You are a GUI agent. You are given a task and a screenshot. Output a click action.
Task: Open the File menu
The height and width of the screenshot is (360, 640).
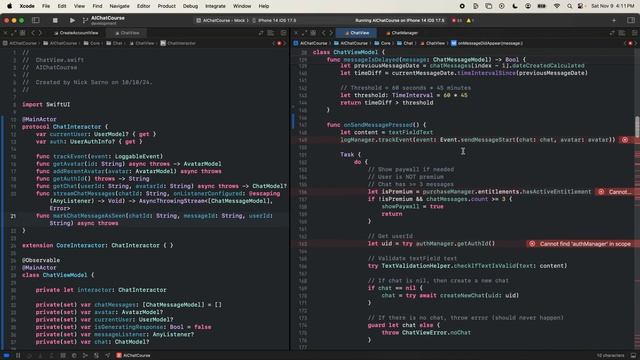(x=46, y=6)
